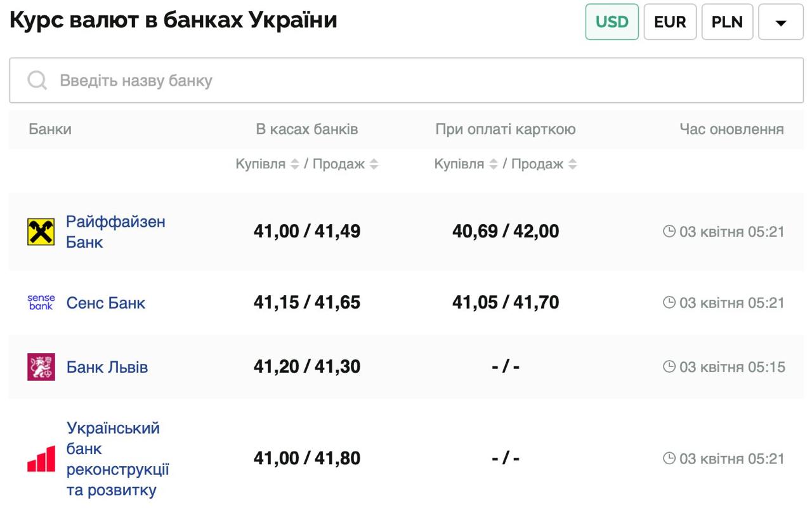Click the Raiffeisen Bank logo icon
The width and height of the screenshot is (812, 508).
tap(41, 232)
